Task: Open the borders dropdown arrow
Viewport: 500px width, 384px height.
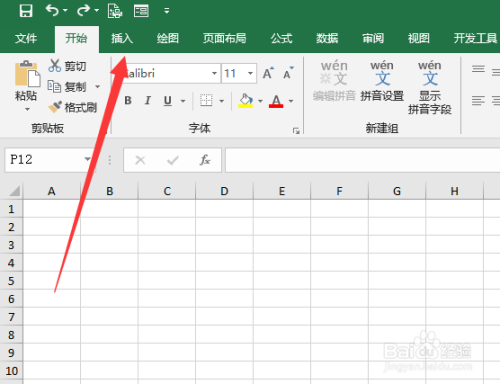Action: coord(222,101)
